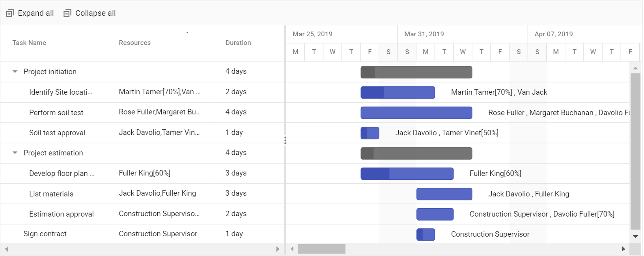This screenshot has width=644, height=256.
Task: Click chart scroll-up arrow
Action: pos(635,68)
